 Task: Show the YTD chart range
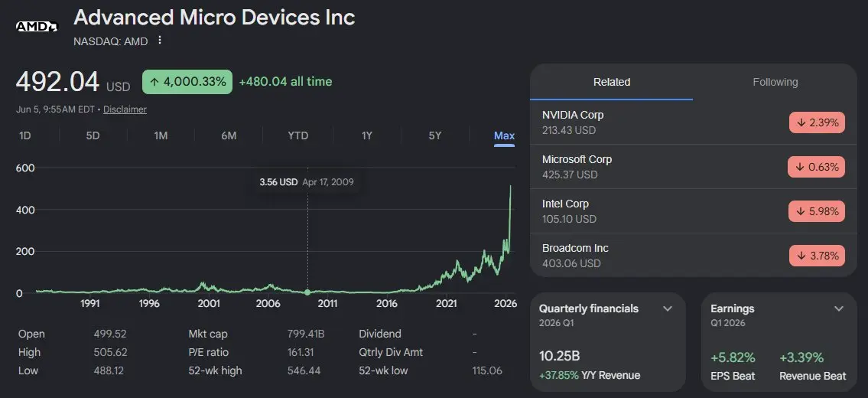[297, 135]
